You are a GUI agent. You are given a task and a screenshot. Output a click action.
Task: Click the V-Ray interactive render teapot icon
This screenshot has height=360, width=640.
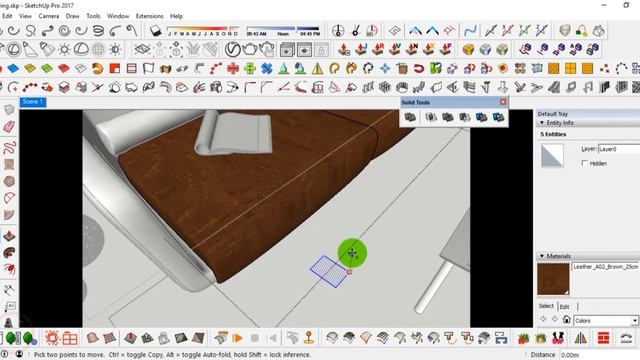click(267, 50)
